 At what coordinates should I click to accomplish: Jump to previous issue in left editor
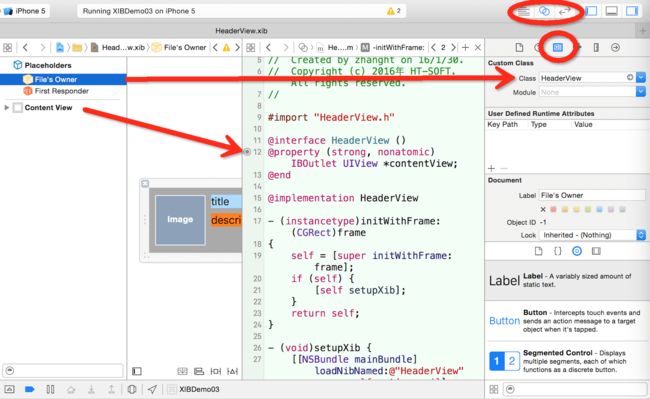pyautogui.click(x=215, y=48)
